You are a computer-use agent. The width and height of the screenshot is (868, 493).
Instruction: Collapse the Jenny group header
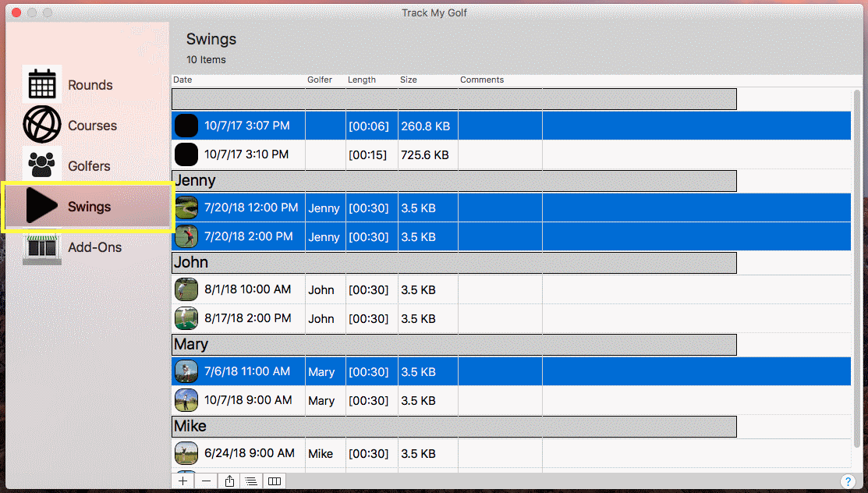click(454, 181)
